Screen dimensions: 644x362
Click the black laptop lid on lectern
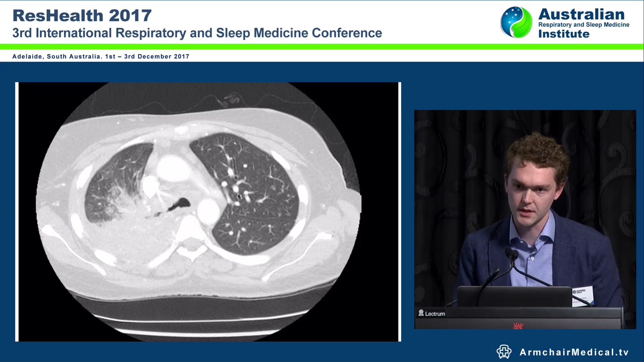514,296
